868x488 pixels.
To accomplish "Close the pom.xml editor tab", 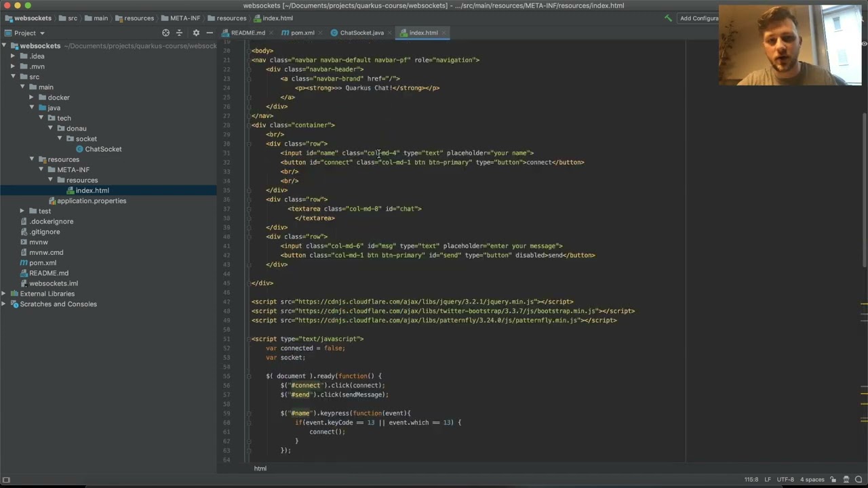I will click(321, 33).
